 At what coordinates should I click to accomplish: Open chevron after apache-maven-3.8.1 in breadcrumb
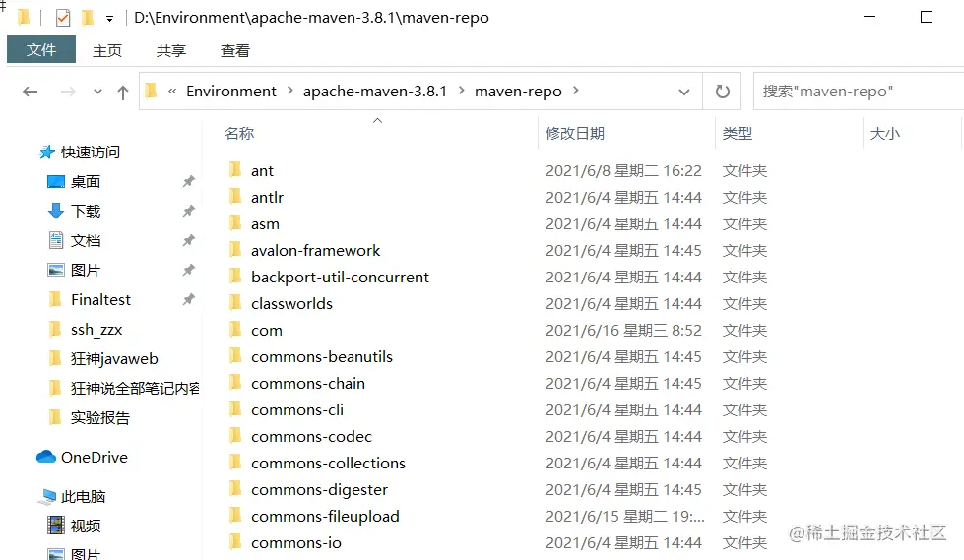(x=461, y=91)
